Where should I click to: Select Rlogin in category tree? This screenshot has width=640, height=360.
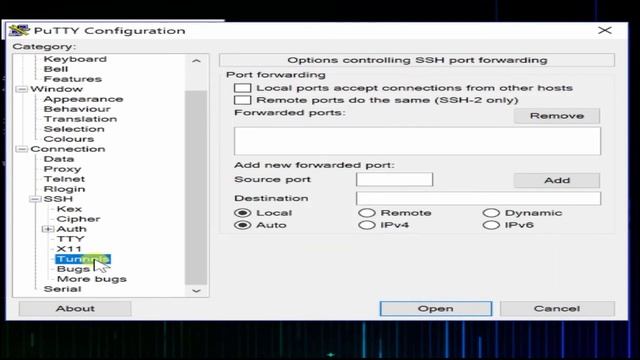tap(64, 189)
